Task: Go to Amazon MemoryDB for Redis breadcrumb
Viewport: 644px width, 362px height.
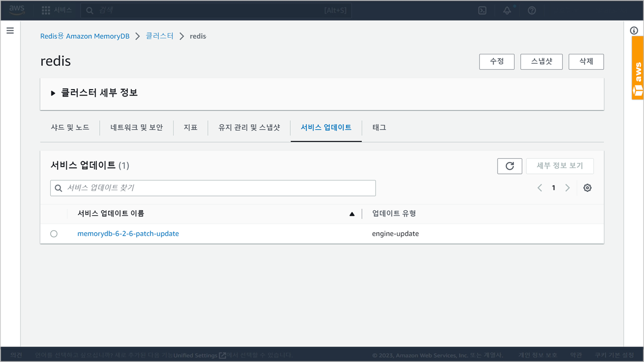Action: tap(85, 36)
